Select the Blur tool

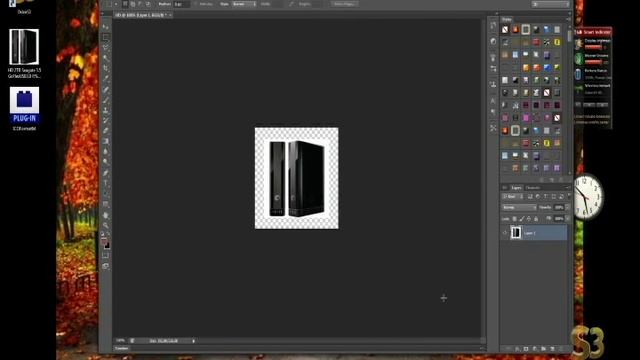click(x=106, y=151)
